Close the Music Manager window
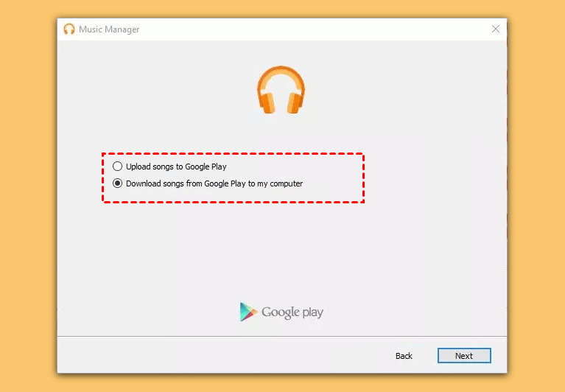 496,29
